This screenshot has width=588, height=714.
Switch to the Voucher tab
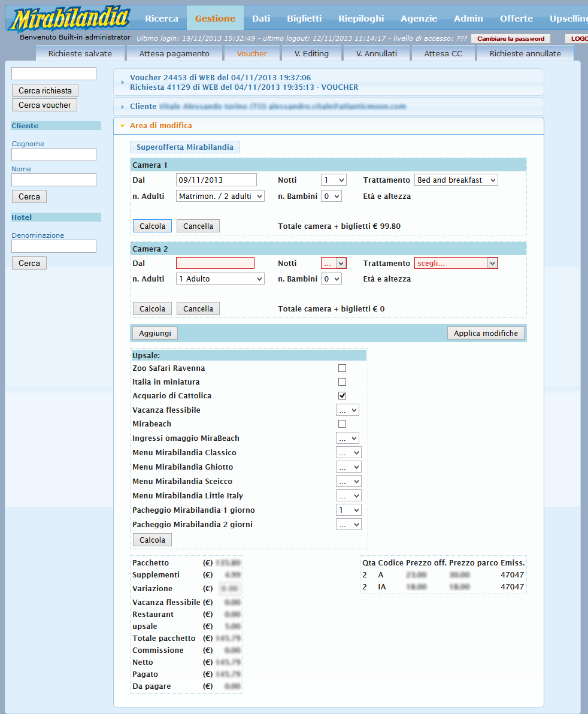click(x=251, y=53)
